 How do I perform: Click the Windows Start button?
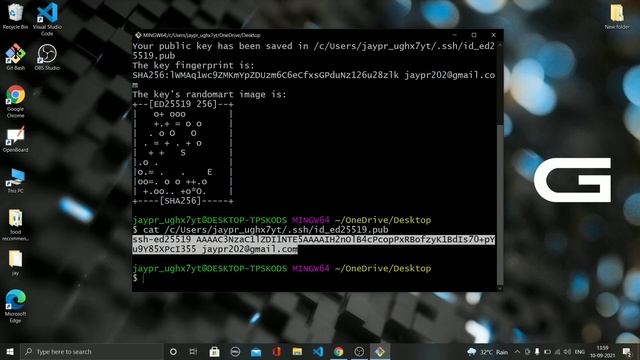[x=10, y=351]
